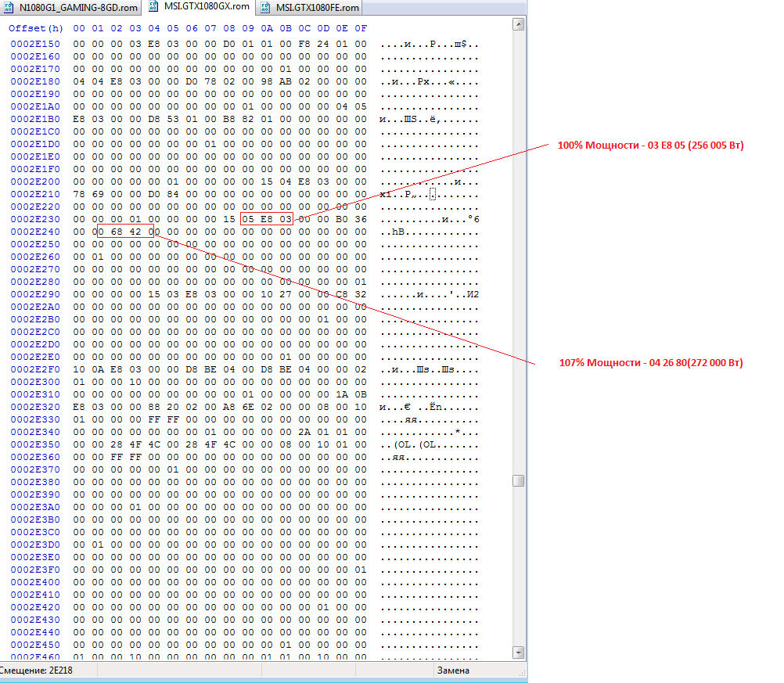
Task: Select offset row 0002E150
Action: tap(35, 44)
